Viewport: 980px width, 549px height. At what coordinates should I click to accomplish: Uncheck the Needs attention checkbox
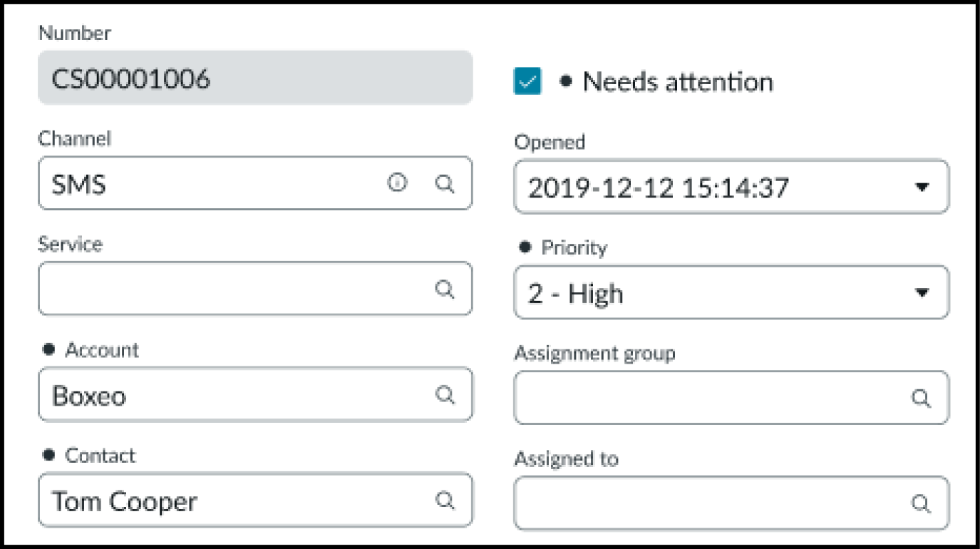click(527, 81)
